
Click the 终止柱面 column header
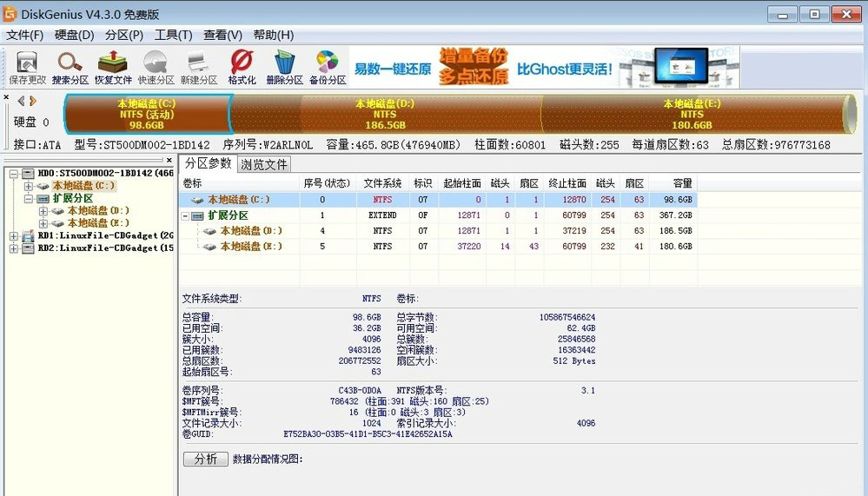pyautogui.click(x=567, y=183)
